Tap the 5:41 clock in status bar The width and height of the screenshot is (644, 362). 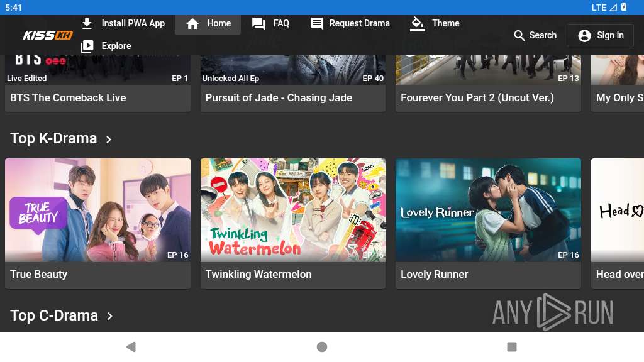pos(14,8)
